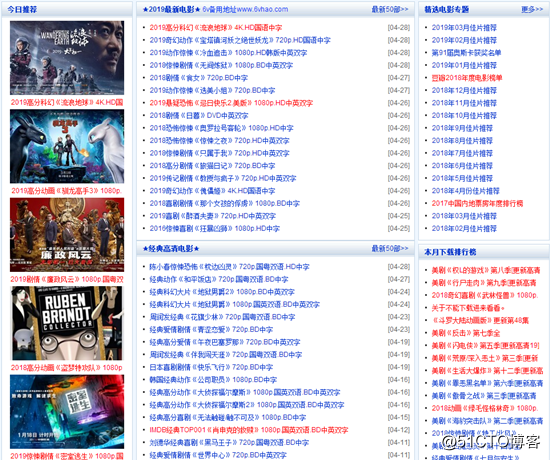Open 2016惊悚喜剧《狂暴凶狮》link
Image resolution: width=550 pixels, height=460 pixels.
215,228
